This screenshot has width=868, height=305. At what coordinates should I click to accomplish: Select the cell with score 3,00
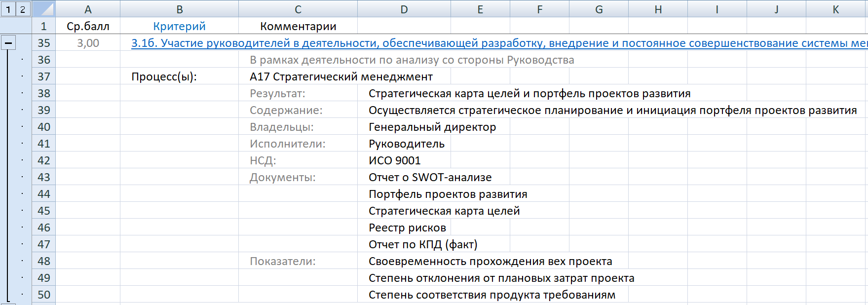click(88, 43)
